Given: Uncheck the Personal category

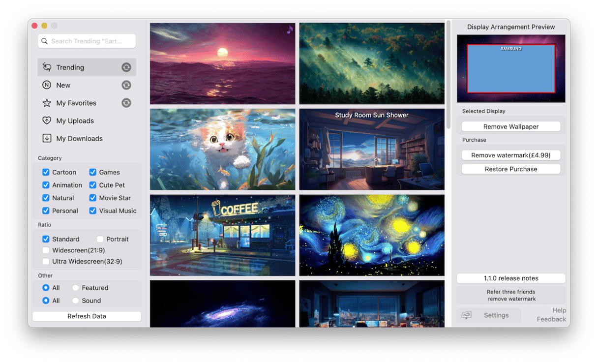Looking at the screenshot, I should (x=46, y=211).
